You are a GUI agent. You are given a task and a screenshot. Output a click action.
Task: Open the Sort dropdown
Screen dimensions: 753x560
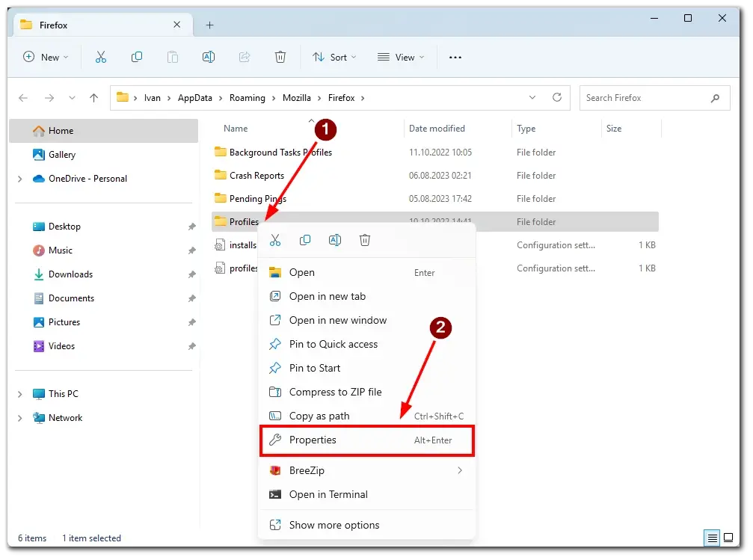click(334, 57)
